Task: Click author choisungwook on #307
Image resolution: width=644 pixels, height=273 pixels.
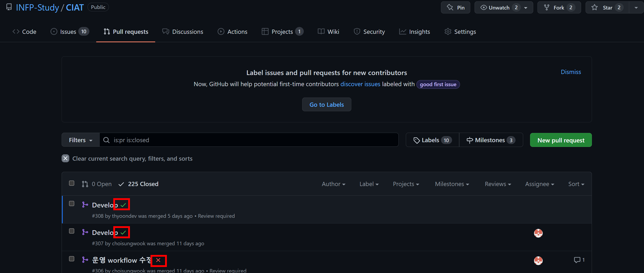Action: coord(129,244)
